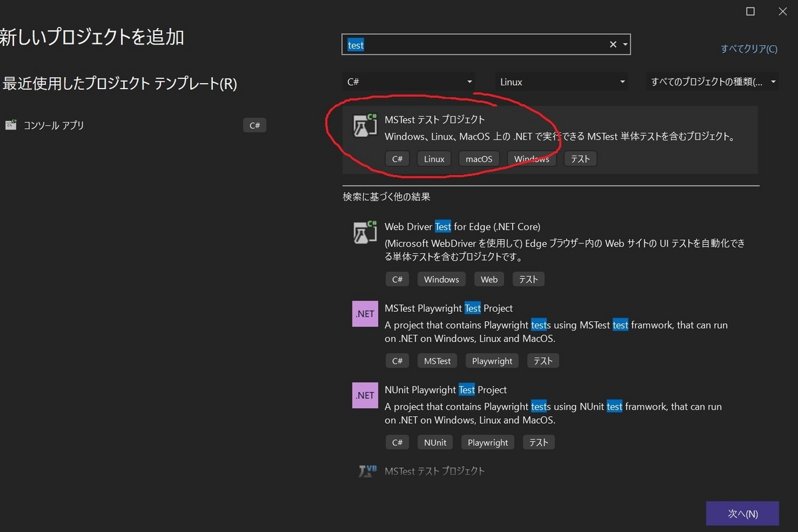Click the Windows tag under MSTest テスト プロジェクト

pos(531,159)
